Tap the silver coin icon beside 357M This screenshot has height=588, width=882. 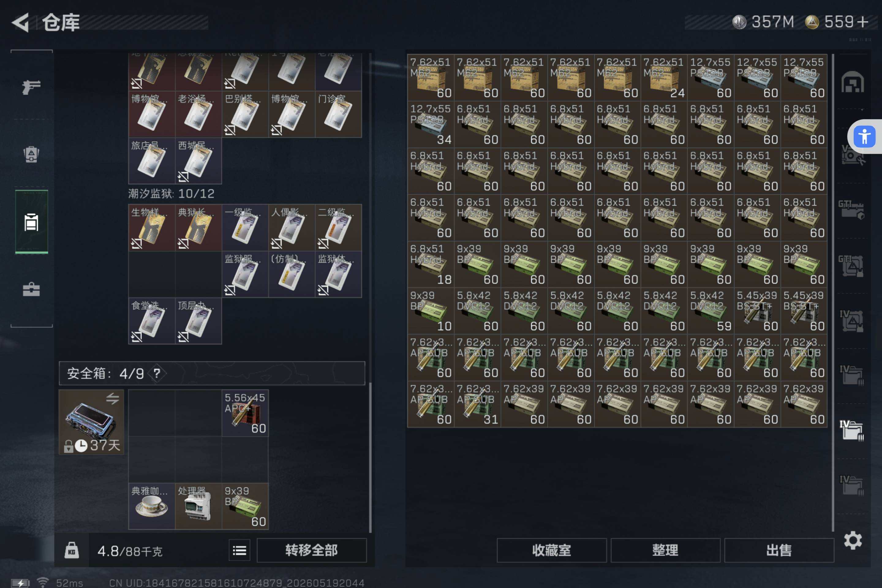740,22
